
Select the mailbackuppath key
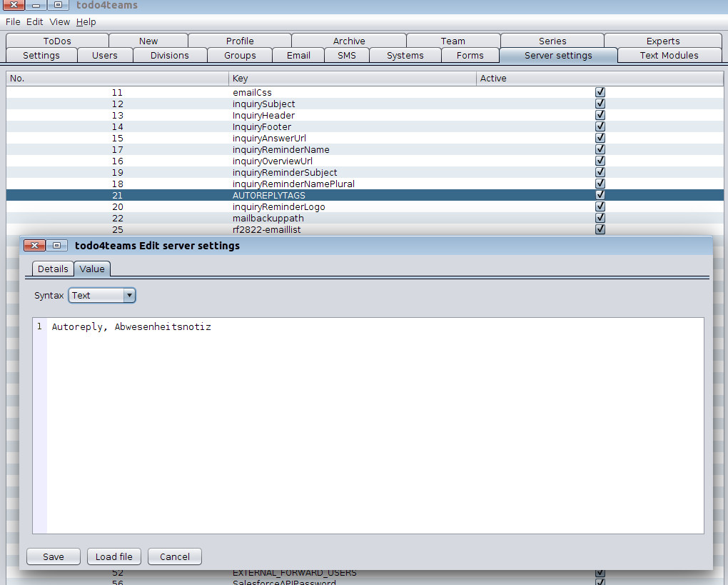tap(268, 218)
